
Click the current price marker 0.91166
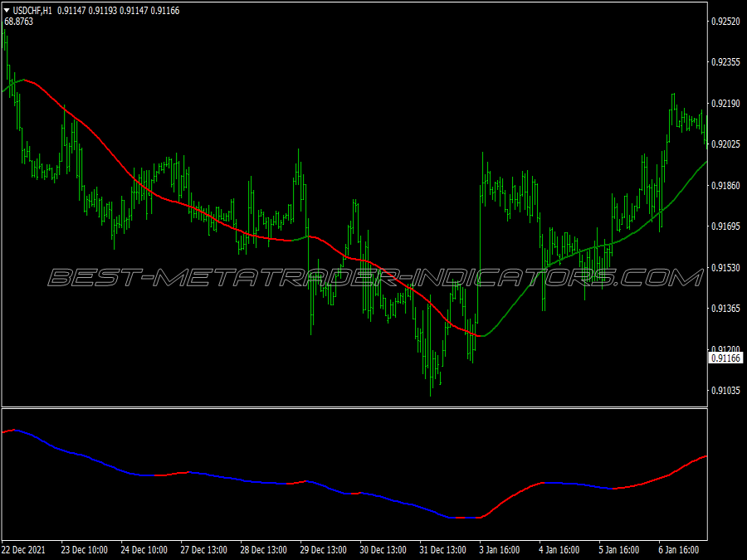point(726,358)
